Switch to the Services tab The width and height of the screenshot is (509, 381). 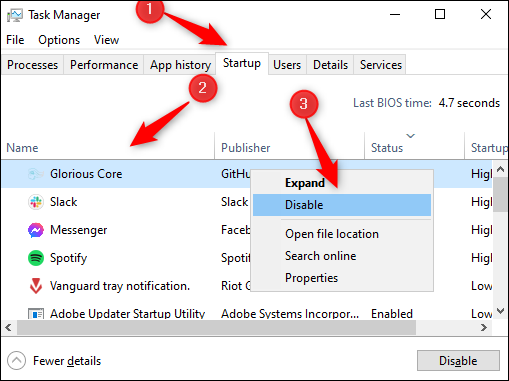(381, 65)
